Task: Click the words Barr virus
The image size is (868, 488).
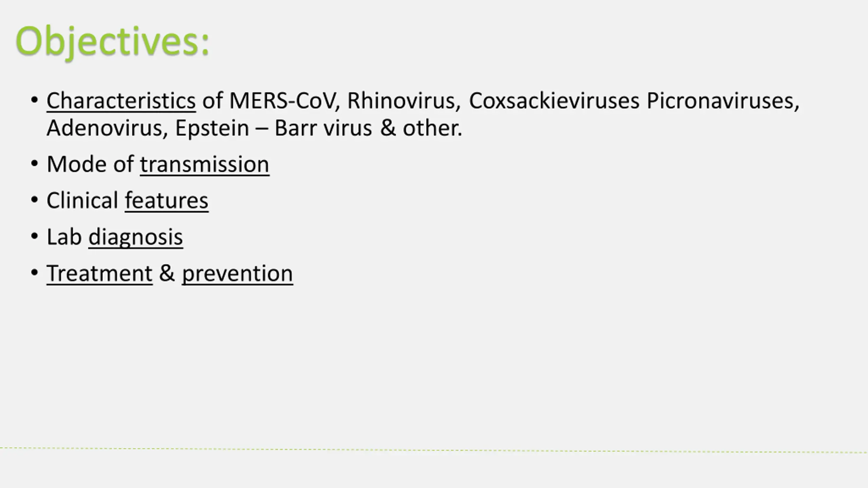Action: 323,128
